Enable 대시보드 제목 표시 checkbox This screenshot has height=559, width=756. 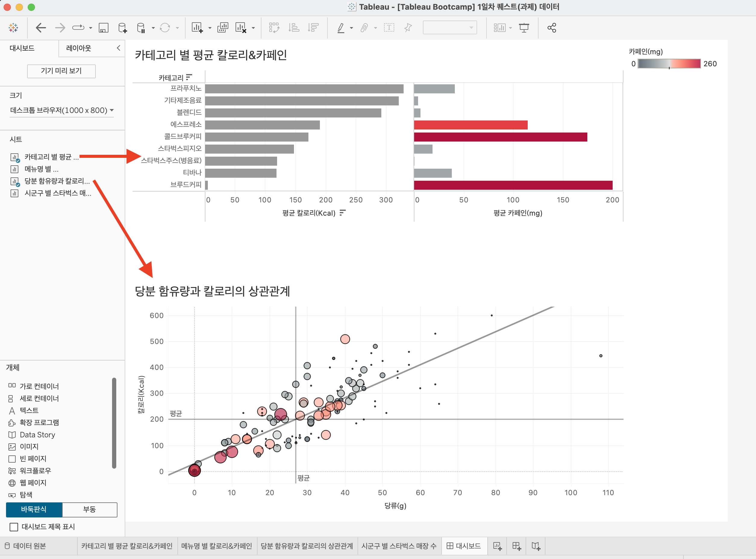click(14, 527)
